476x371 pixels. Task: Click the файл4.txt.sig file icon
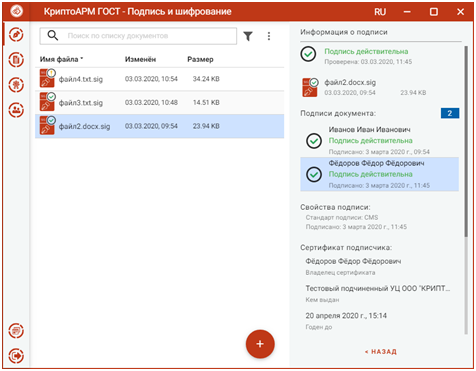coord(47,78)
